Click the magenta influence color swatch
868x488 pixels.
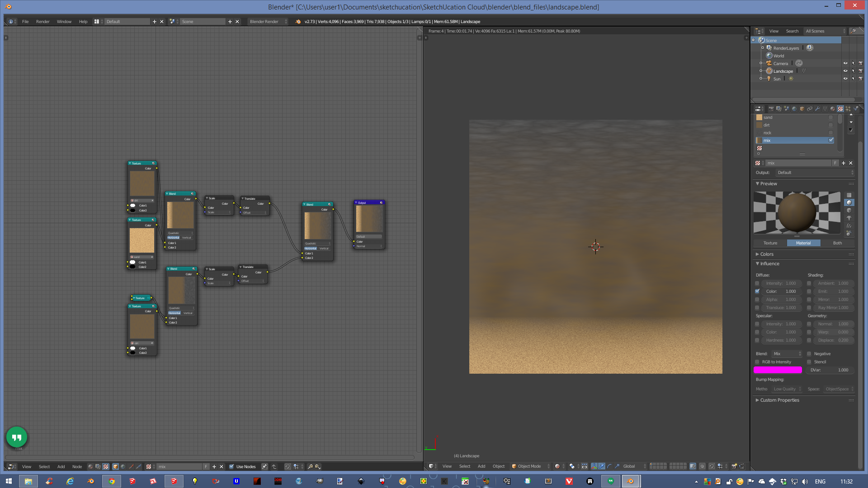[778, 370]
